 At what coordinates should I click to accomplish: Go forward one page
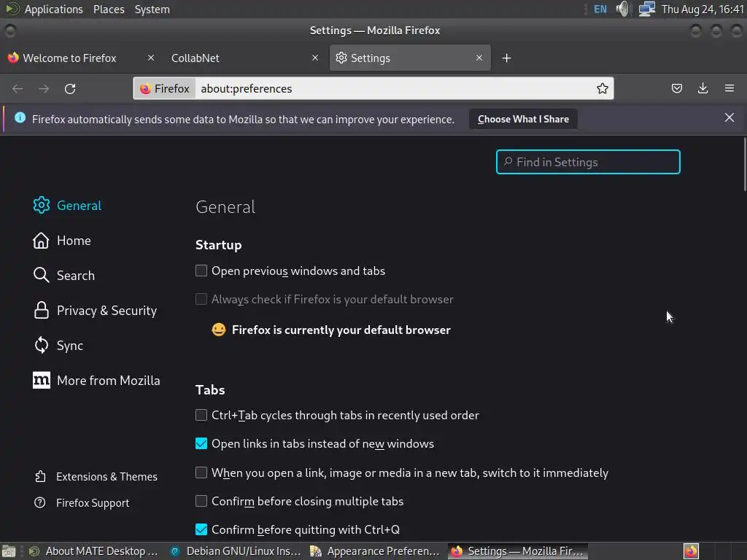coord(44,88)
